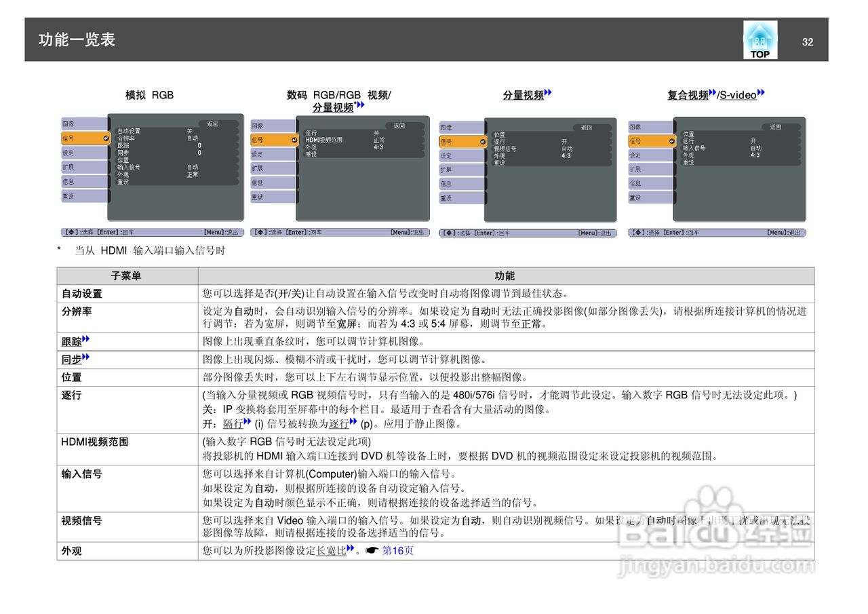Select 自动设置 item in 模拟 RGB menu

pyautogui.click(x=129, y=132)
